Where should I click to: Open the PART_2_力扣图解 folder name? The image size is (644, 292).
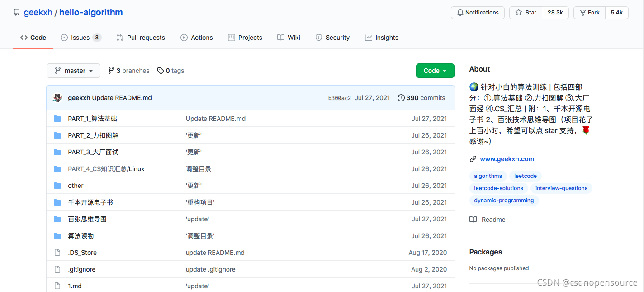point(93,135)
